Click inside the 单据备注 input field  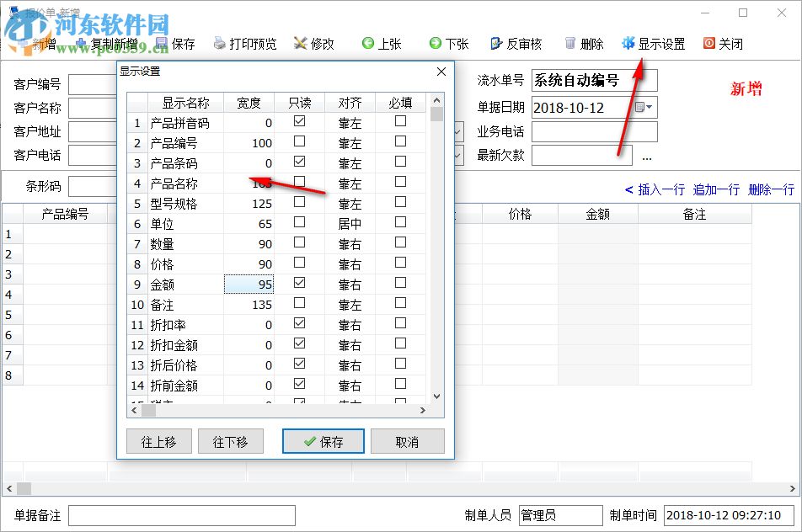181,515
